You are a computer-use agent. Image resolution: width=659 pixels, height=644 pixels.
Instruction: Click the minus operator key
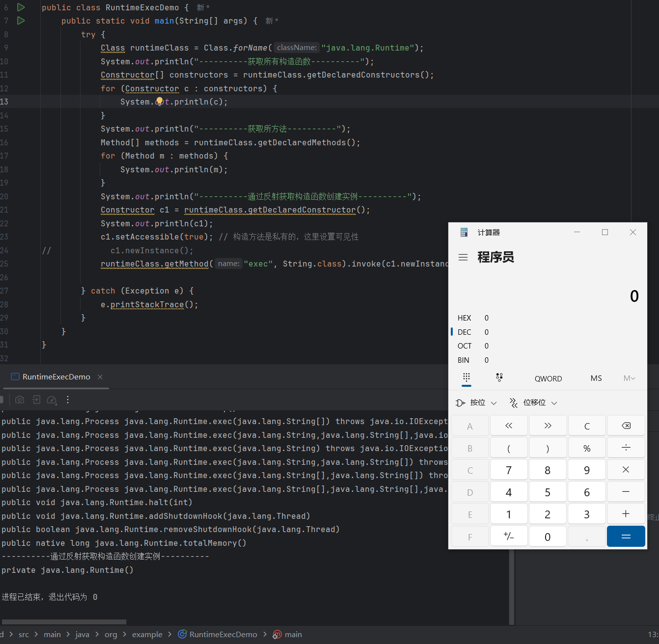point(626,492)
